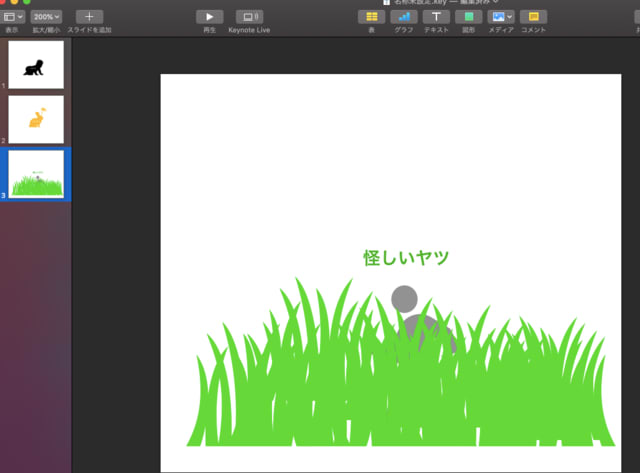Open the 表示 view options menu
This screenshot has height=473, width=640.
click(x=12, y=17)
